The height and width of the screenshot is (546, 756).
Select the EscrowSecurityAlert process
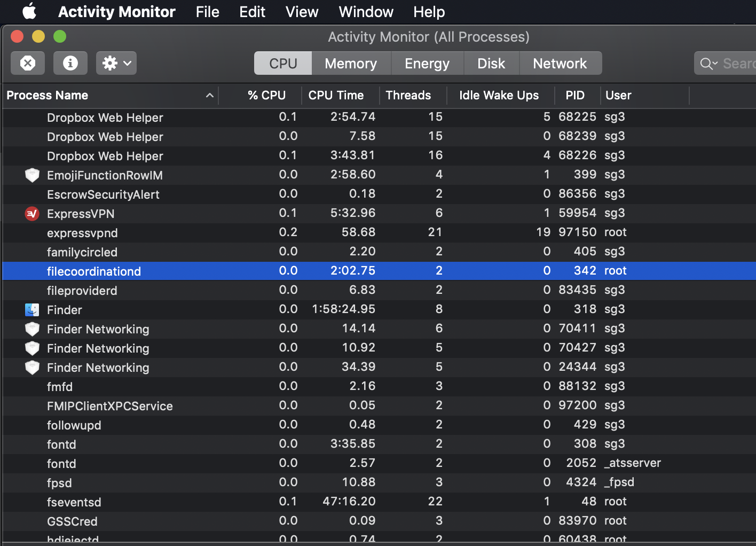tap(379, 194)
